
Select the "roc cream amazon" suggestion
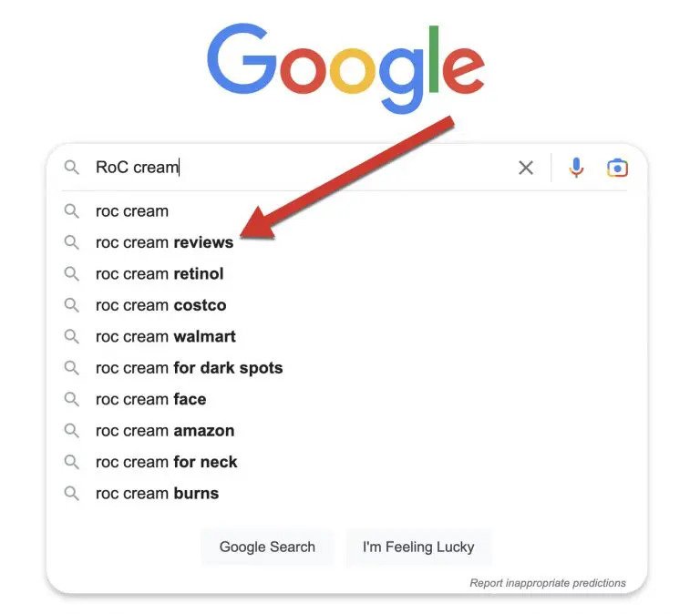tap(165, 431)
